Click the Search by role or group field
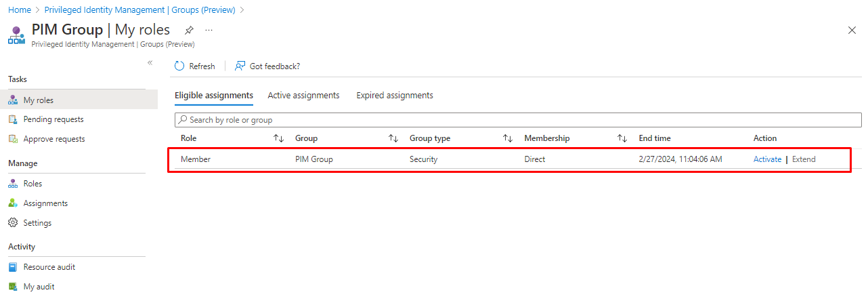This screenshot has height=303, width=868. (x=518, y=120)
